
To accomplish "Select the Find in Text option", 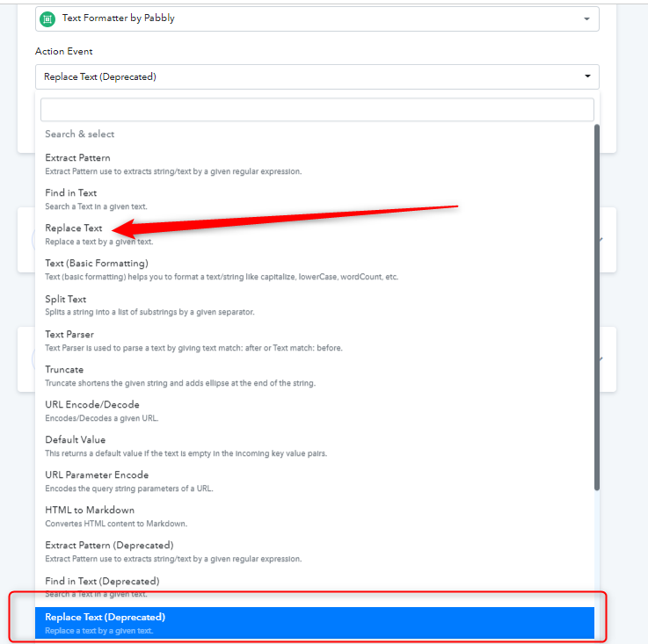I will (x=315, y=199).
